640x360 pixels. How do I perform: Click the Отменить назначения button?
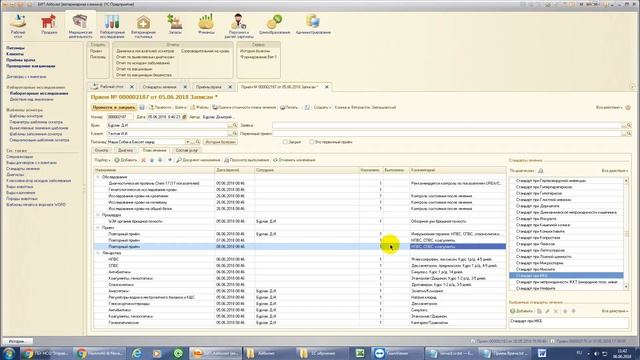click(294, 160)
